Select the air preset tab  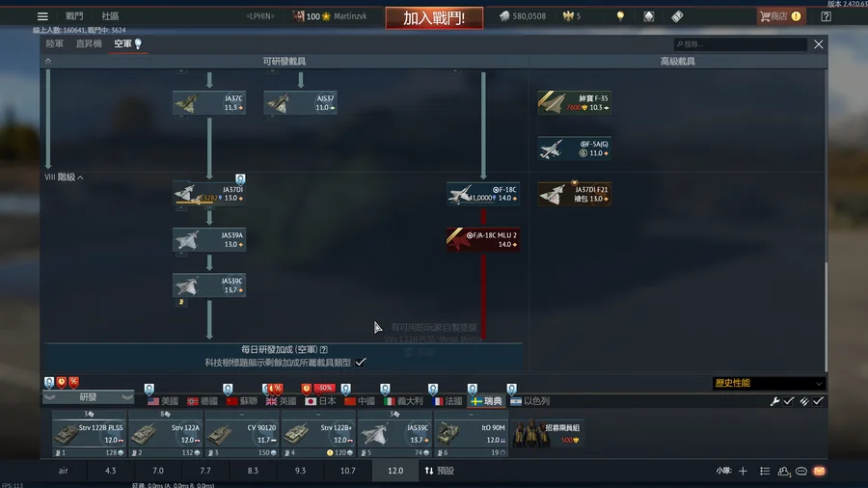coord(63,471)
